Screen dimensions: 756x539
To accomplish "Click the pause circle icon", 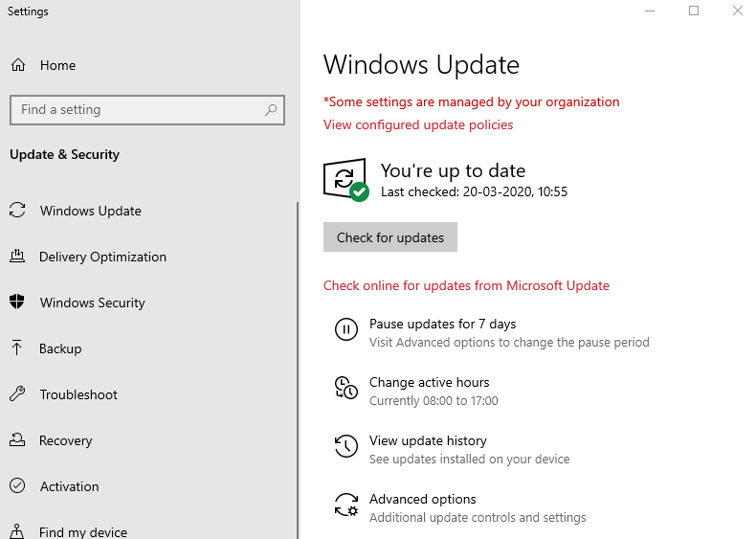I will tap(346, 329).
